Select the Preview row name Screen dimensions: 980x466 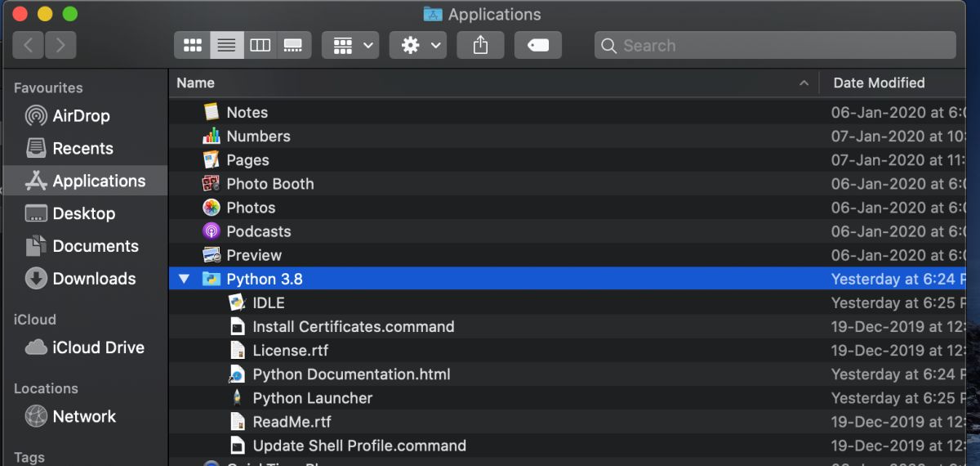tap(254, 255)
